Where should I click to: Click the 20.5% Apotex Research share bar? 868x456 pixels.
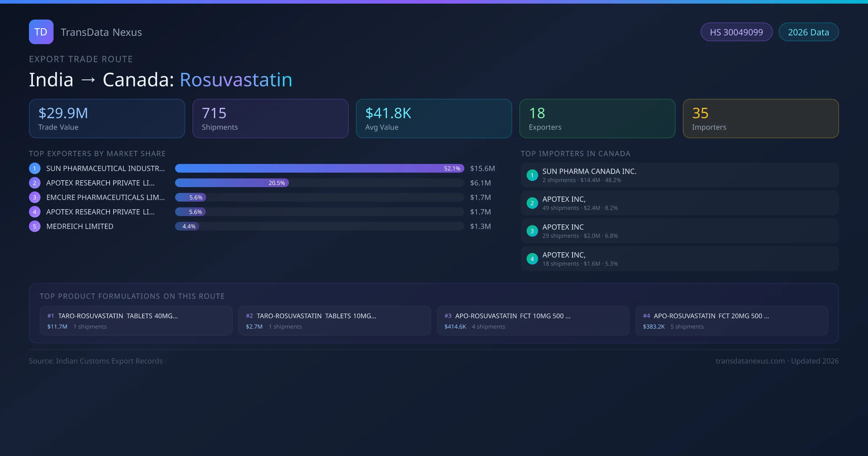[x=232, y=183]
